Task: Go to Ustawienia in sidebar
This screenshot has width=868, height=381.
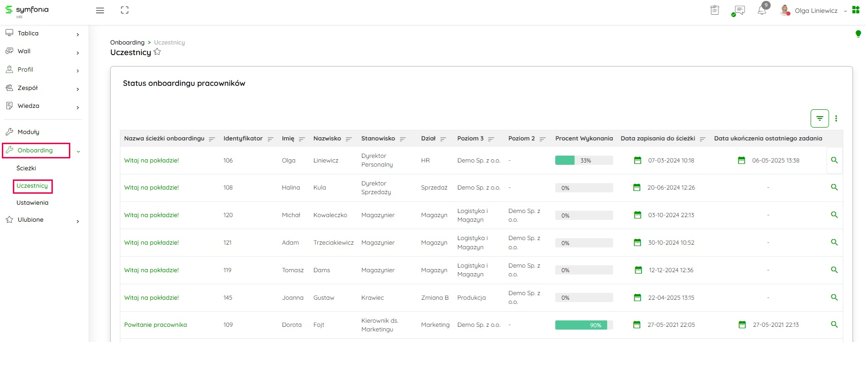Action: click(32, 203)
